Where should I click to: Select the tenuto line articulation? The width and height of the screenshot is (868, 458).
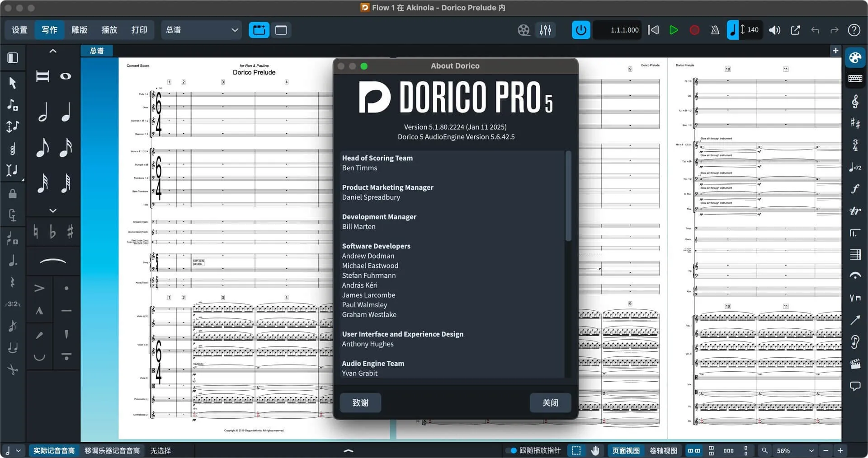(x=66, y=311)
